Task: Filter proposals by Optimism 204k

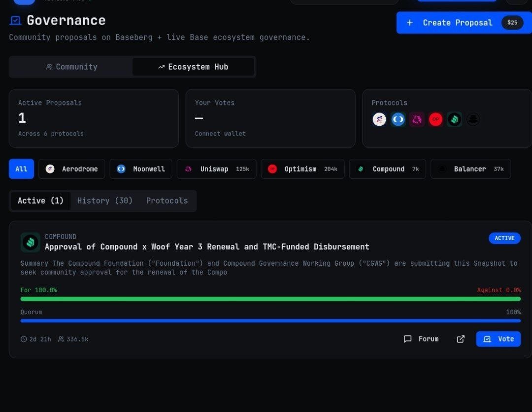Action: [302, 169]
